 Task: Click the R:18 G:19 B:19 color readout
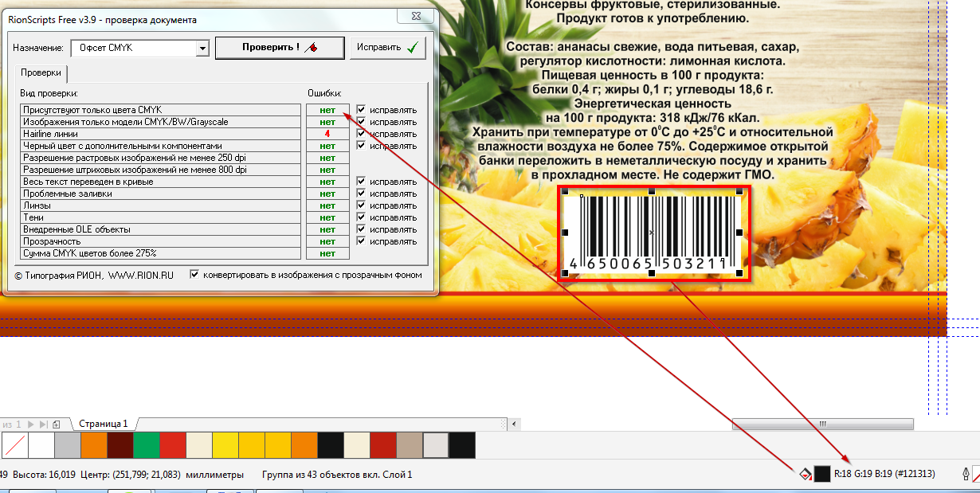click(884, 474)
